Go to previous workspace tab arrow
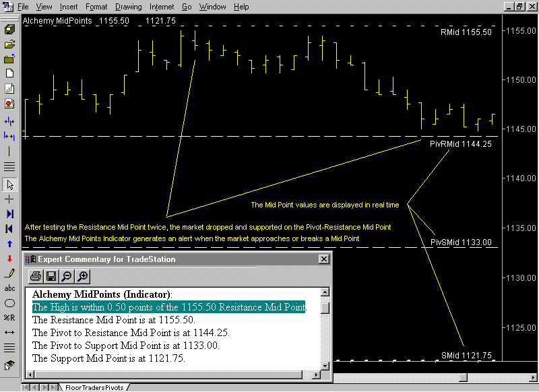The height and width of the screenshot is (392, 539). point(34,387)
